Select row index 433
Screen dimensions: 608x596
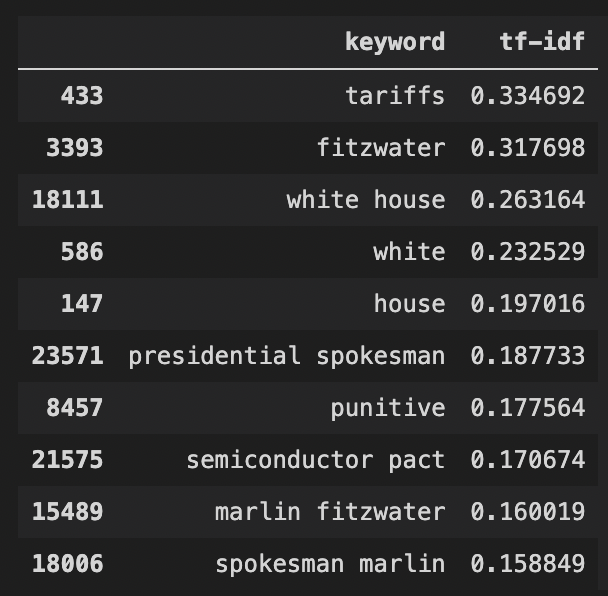tap(80, 96)
